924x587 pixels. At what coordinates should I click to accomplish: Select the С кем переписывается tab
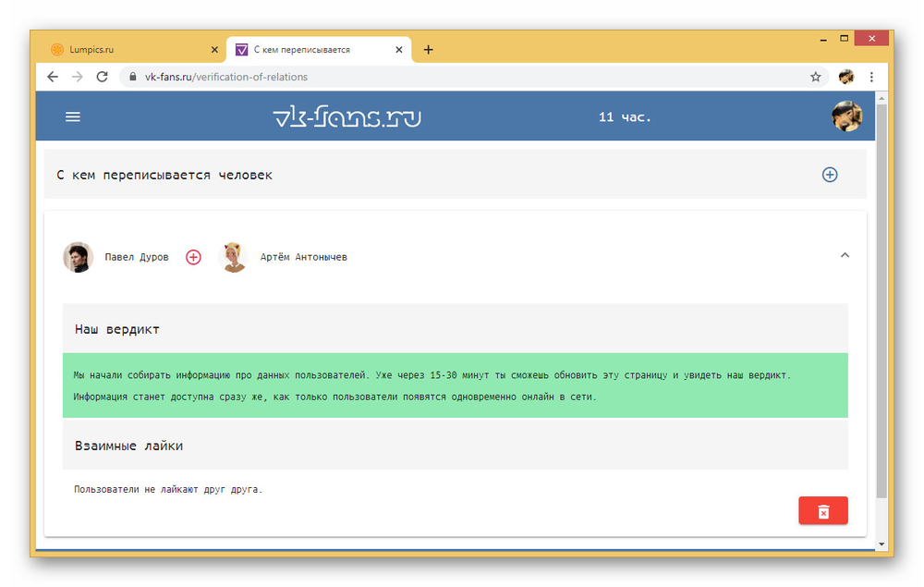pyautogui.click(x=318, y=50)
